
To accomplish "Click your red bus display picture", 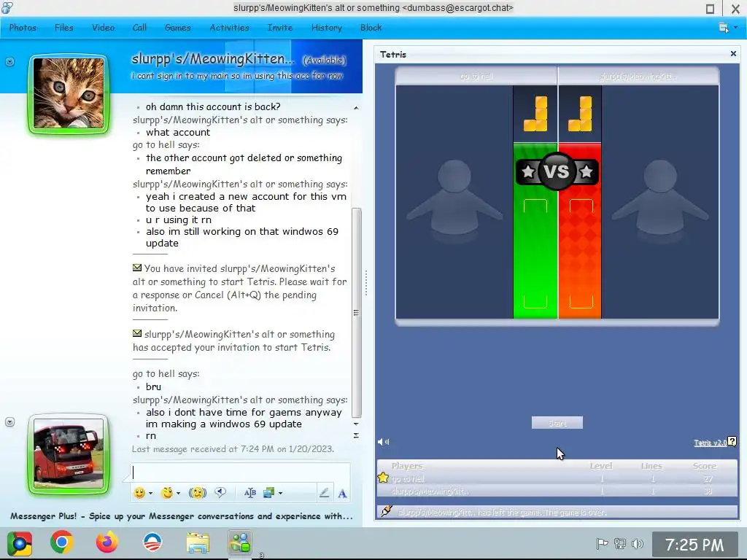I will (69, 454).
